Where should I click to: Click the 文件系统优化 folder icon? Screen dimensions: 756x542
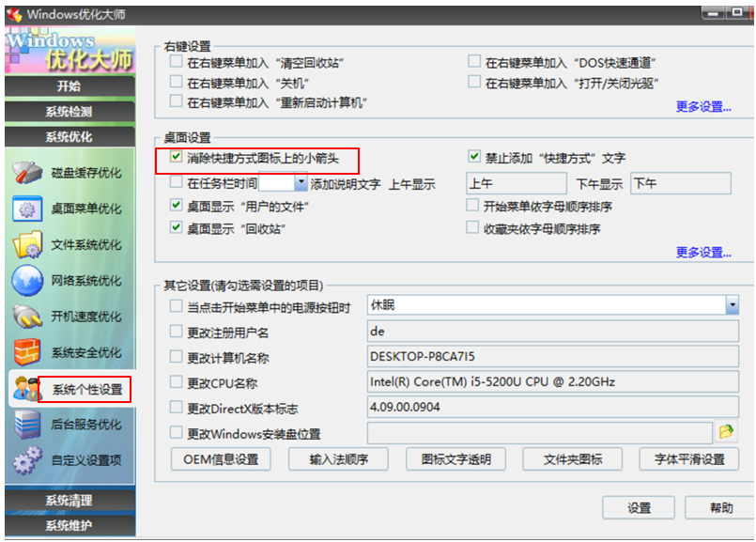27,244
